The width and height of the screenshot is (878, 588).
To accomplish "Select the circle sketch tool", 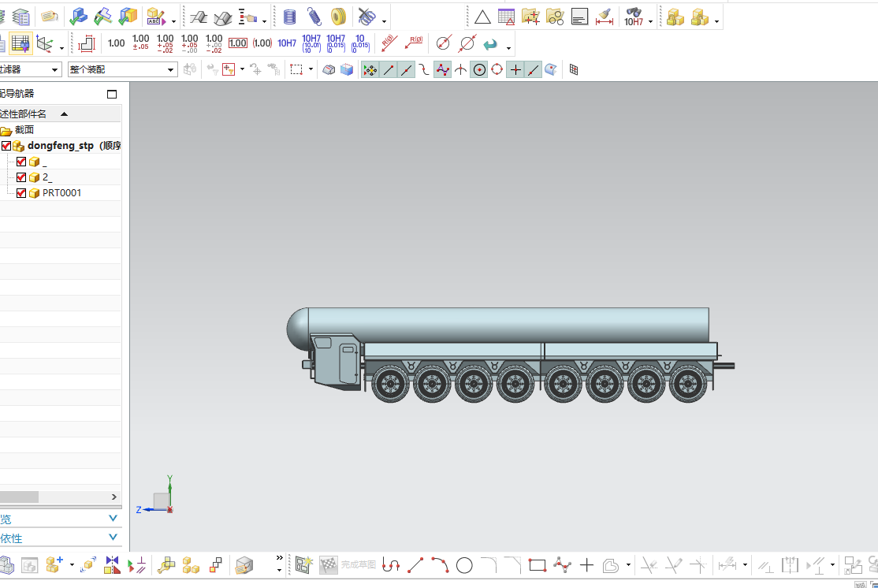I will 464,564.
